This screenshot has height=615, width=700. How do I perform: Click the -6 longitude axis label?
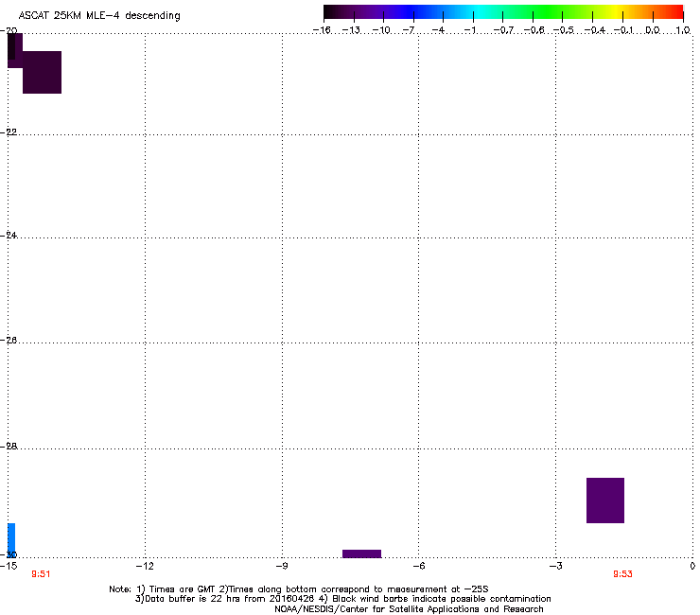click(x=418, y=566)
